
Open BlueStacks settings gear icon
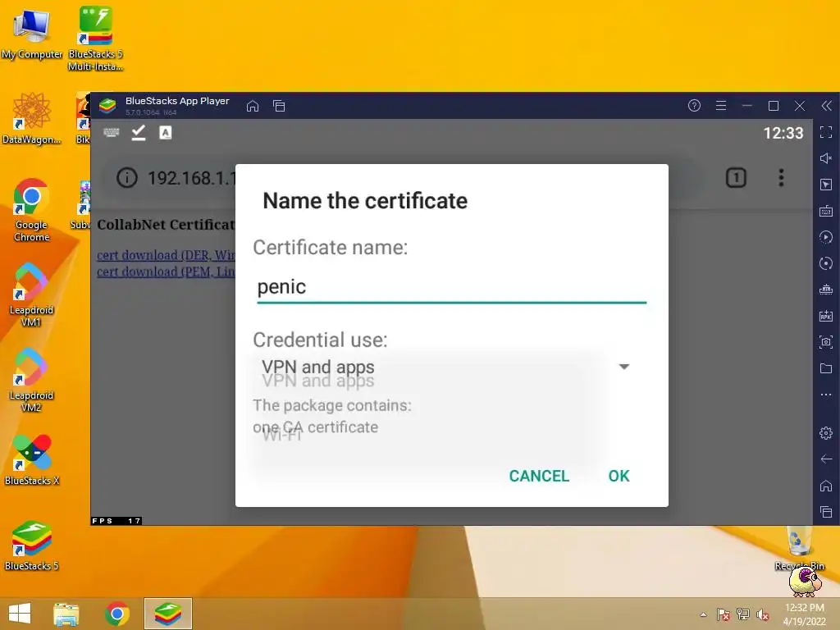(x=826, y=433)
